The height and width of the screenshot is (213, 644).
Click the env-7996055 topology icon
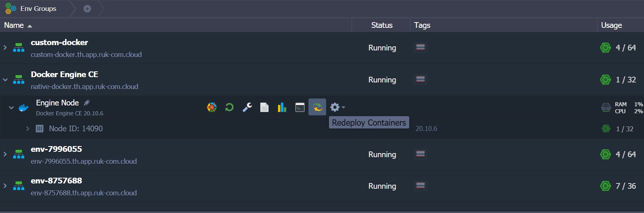(19, 154)
